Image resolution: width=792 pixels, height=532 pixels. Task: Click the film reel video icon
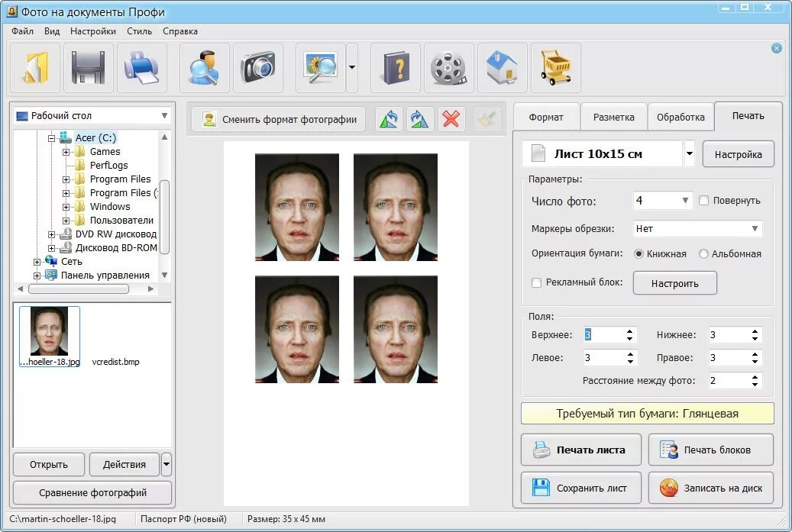click(449, 68)
